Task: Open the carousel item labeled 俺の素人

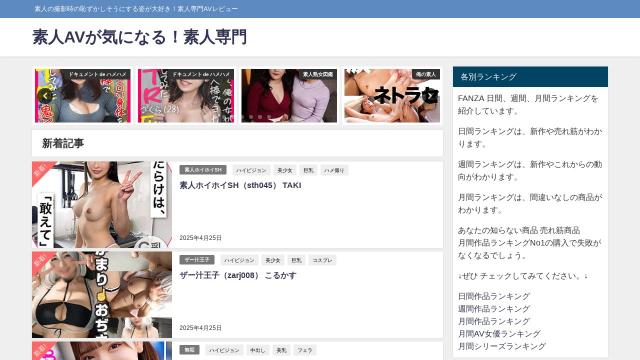Action: click(x=392, y=96)
